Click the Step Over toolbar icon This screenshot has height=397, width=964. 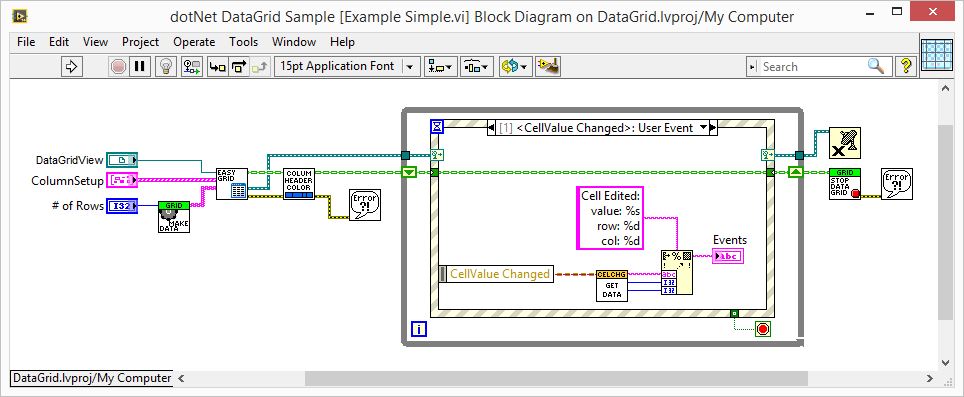(239, 66)
